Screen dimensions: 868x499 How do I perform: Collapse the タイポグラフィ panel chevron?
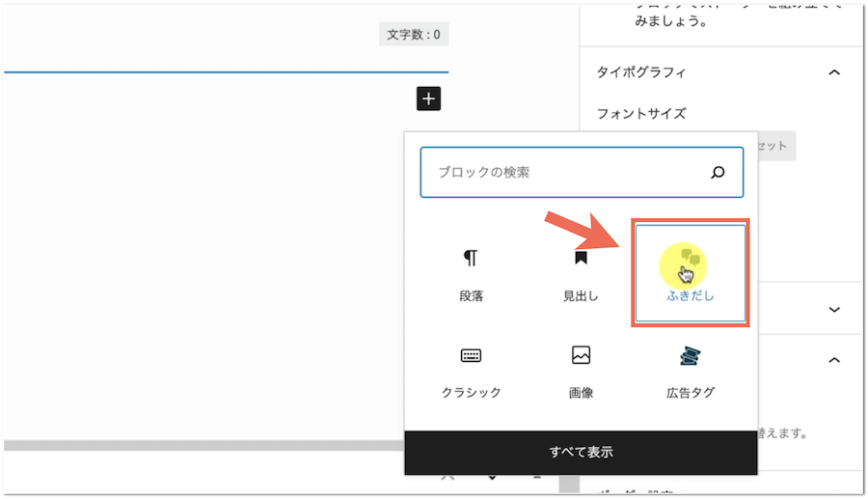[x=834, y=72]
